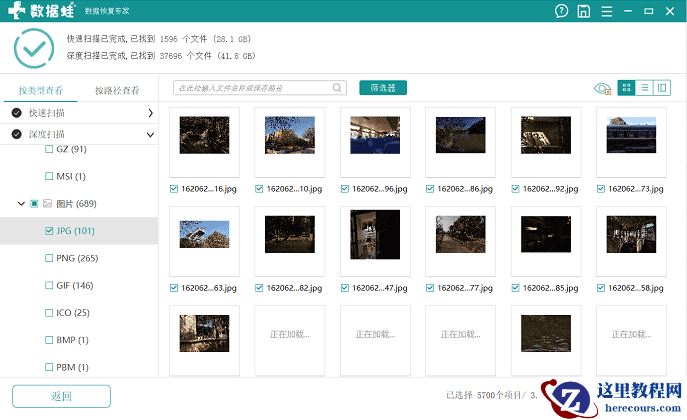687x420 pixels.
Task: Open thumbnail of 162062...73.jpg
Action: (x=631, y=135)
